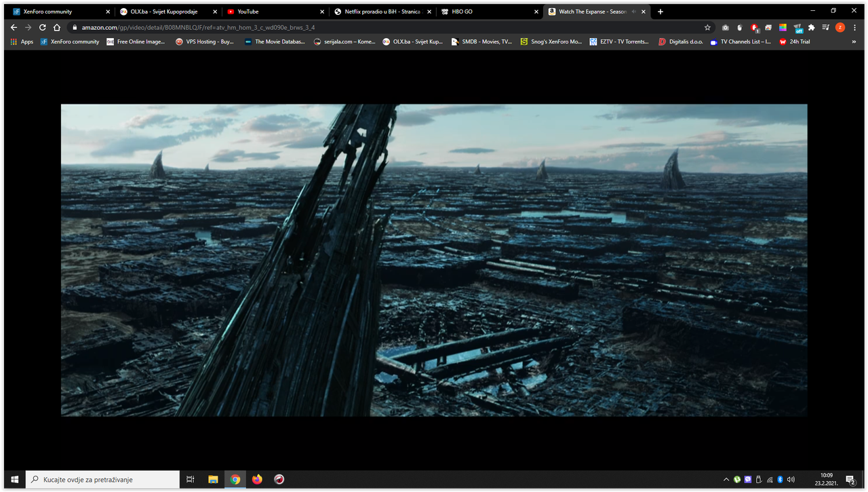Open File Explorer from the taskbar
Screen dimensions: 868x492
pyautogui.click(x=213, y=479)
